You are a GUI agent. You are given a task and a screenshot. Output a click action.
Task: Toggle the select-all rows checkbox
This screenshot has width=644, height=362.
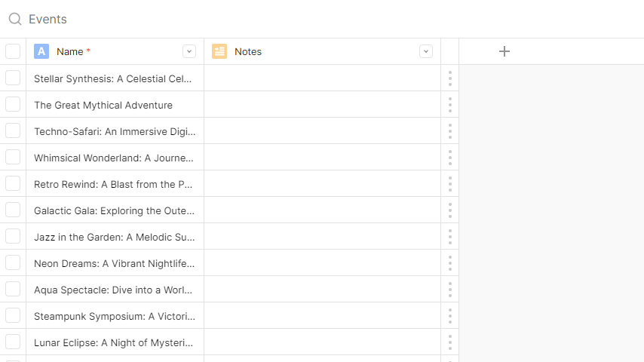coord(13,51)
